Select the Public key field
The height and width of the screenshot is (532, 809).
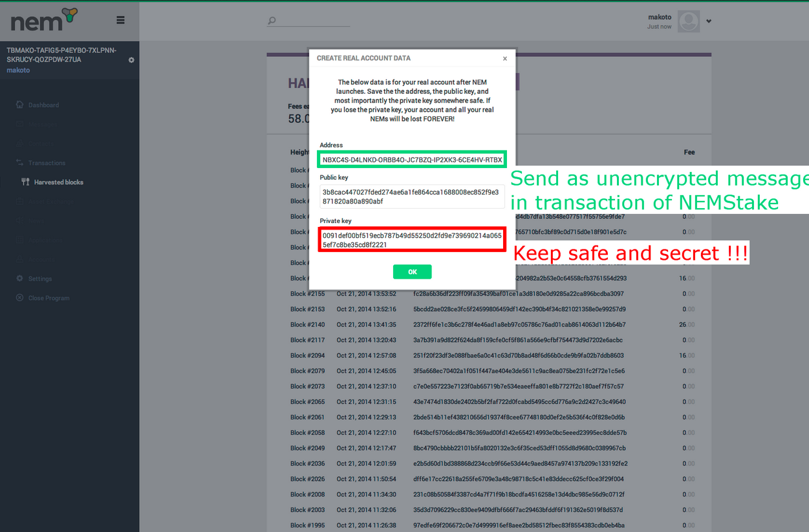[412, 197]
